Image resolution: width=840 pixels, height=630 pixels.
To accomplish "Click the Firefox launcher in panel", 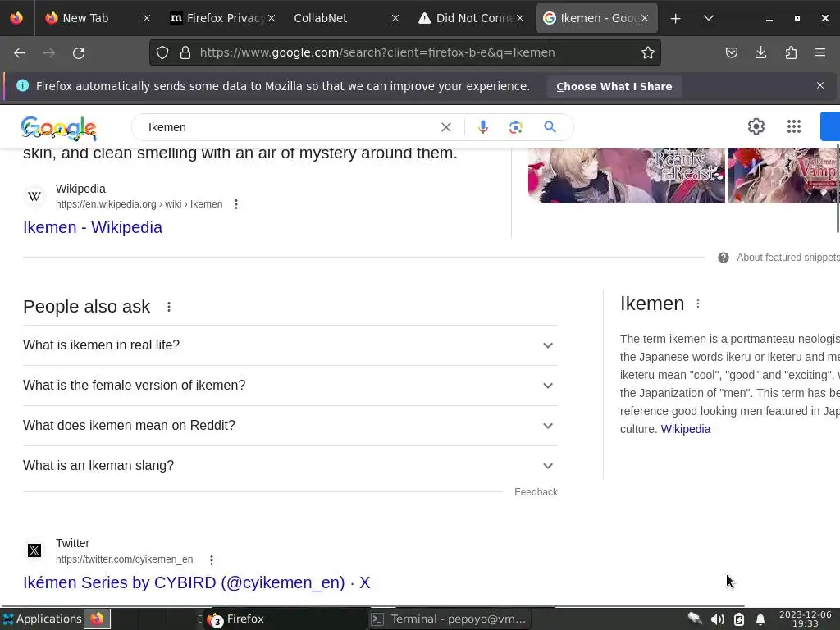I will 97,619.
